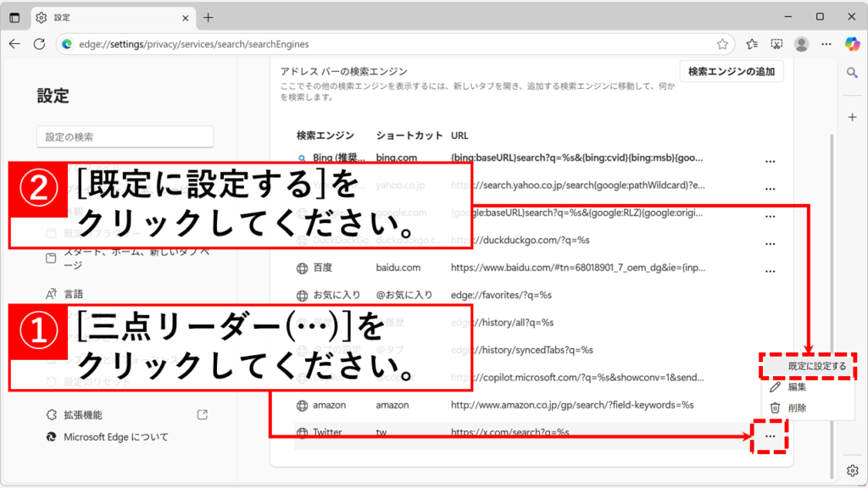The image size is (868, 488).
Task: Click the @お気に入り shortcut text
Action: click(404, 295)
